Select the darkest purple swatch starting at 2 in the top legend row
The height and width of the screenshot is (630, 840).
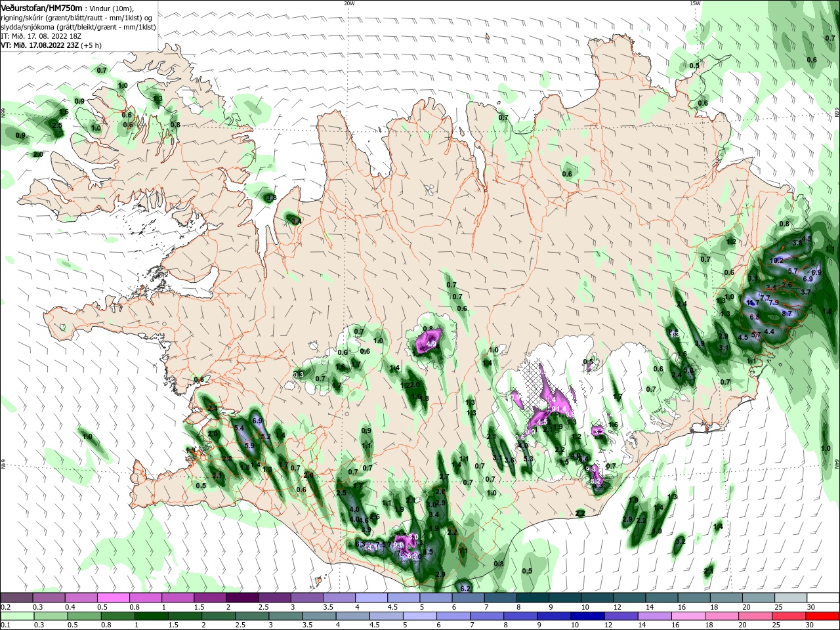242,598
